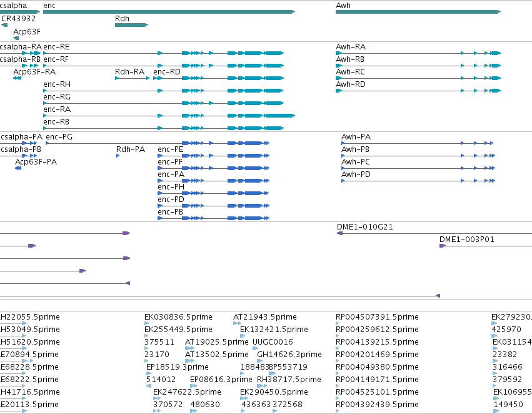Click the enc-RA transcript label
The width and height of the screenshot is (532, 414).
coord(57,109)
